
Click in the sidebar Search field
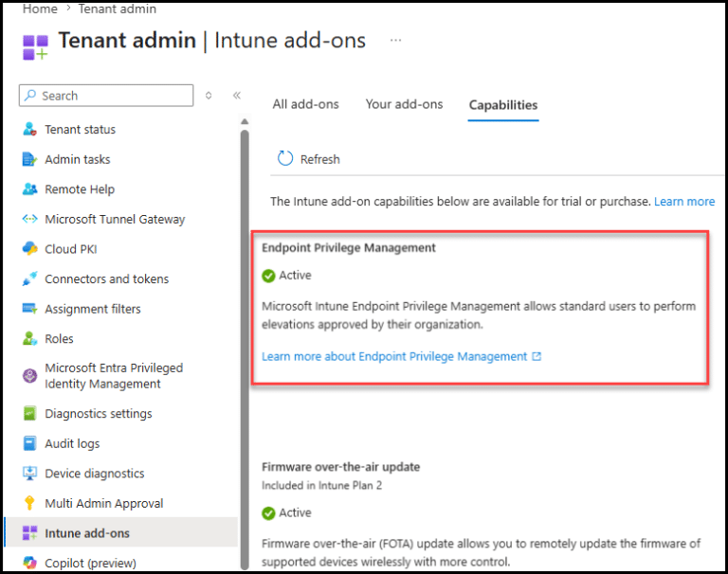point(106,95)
